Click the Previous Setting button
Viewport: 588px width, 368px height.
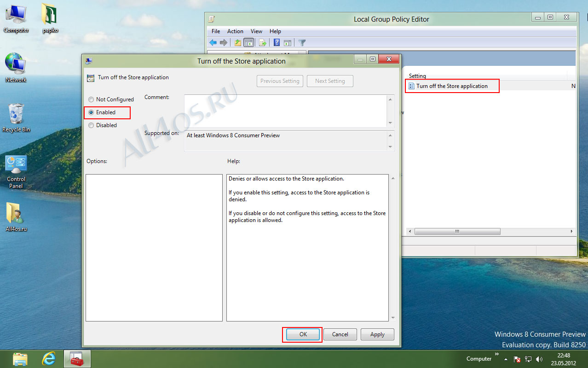pos(280,81)
